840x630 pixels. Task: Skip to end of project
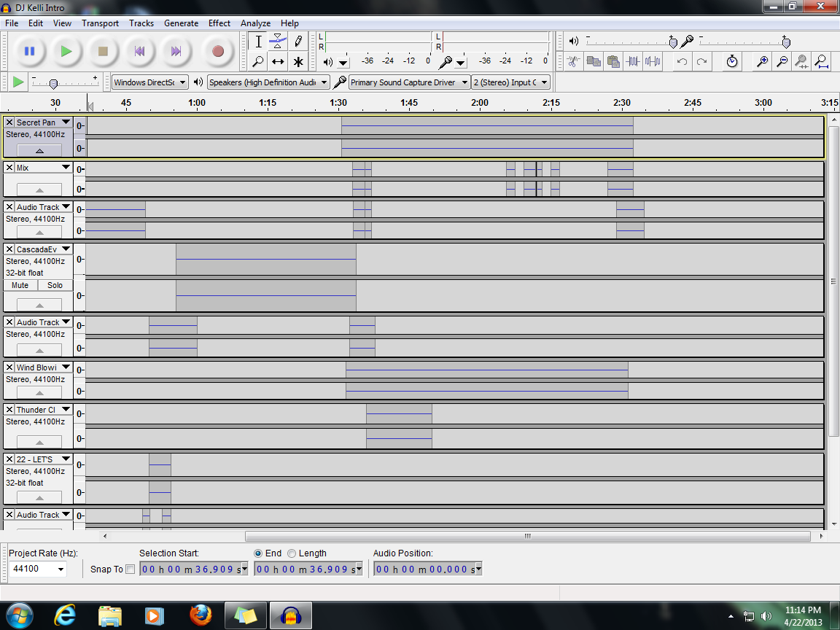pyautogui.click(x=176, y=51)
